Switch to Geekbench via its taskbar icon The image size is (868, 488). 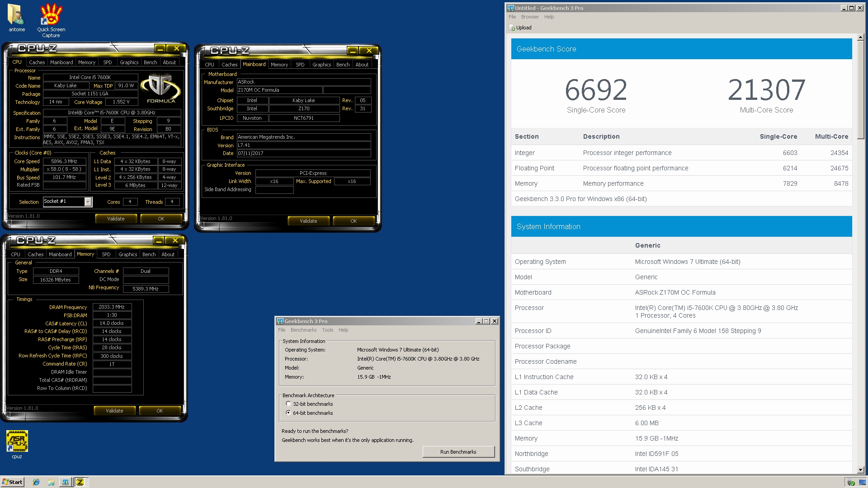[66, 482]
